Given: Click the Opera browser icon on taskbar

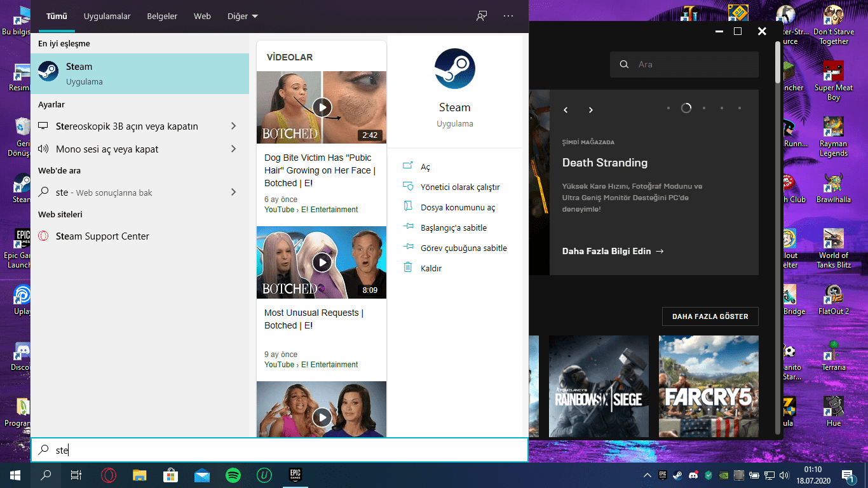Looking at the screenshot, I should (109, 475).
